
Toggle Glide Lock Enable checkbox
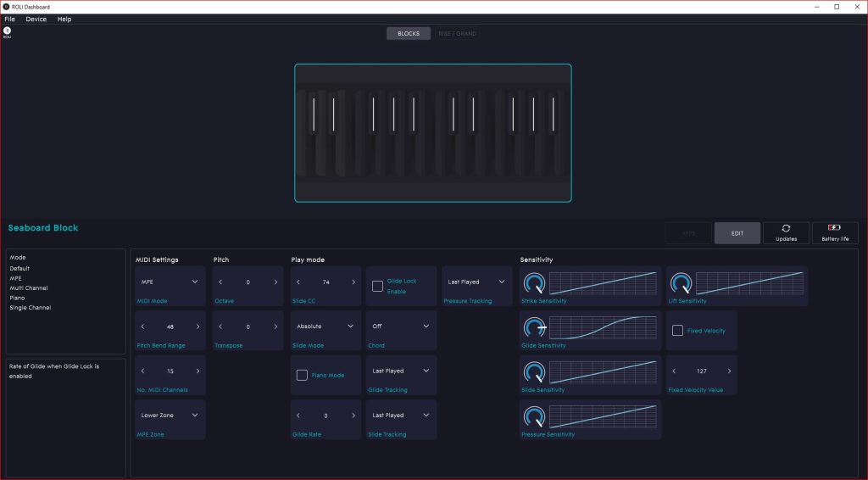tap(377, 287)
